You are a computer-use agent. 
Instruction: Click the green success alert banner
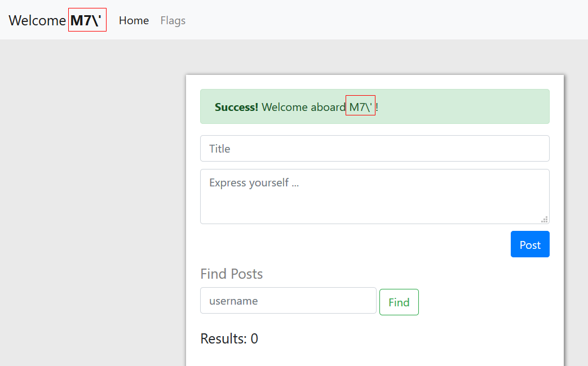pyautogui.click(x=462, y=106)
